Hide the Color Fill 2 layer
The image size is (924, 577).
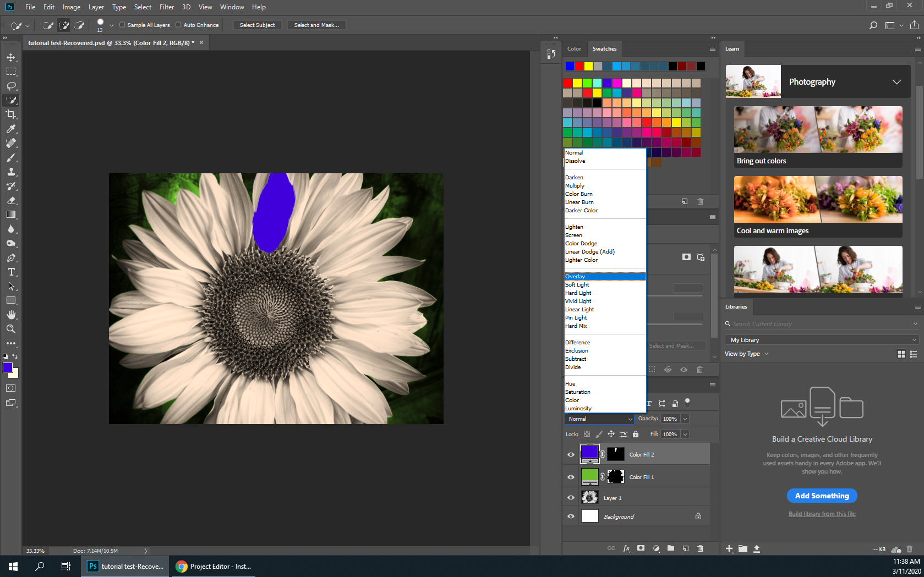571,454
